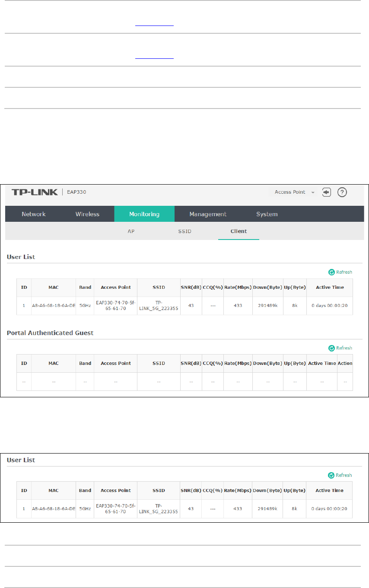Click SSID TP-LINK_5G_223355 in the upper User List

(x=159, y=306)
